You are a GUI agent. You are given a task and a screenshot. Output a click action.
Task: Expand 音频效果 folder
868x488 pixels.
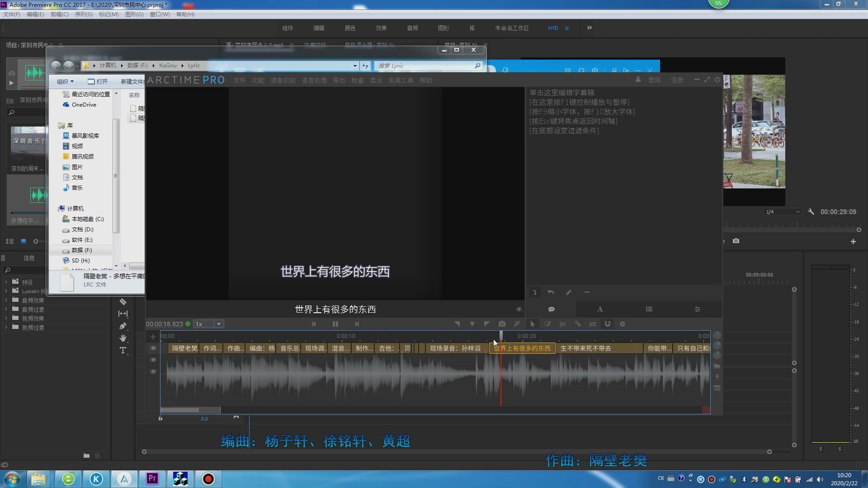tap(6, 300)
